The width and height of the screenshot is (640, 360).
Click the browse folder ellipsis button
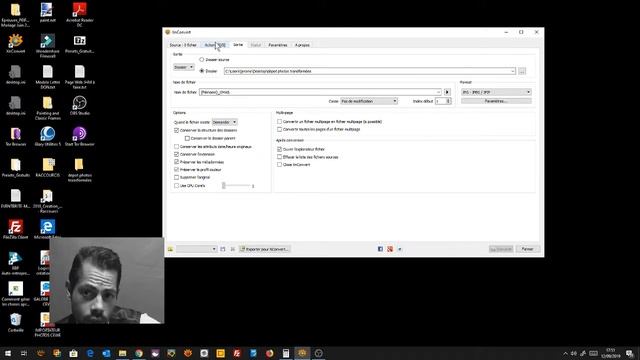[522, 71]
